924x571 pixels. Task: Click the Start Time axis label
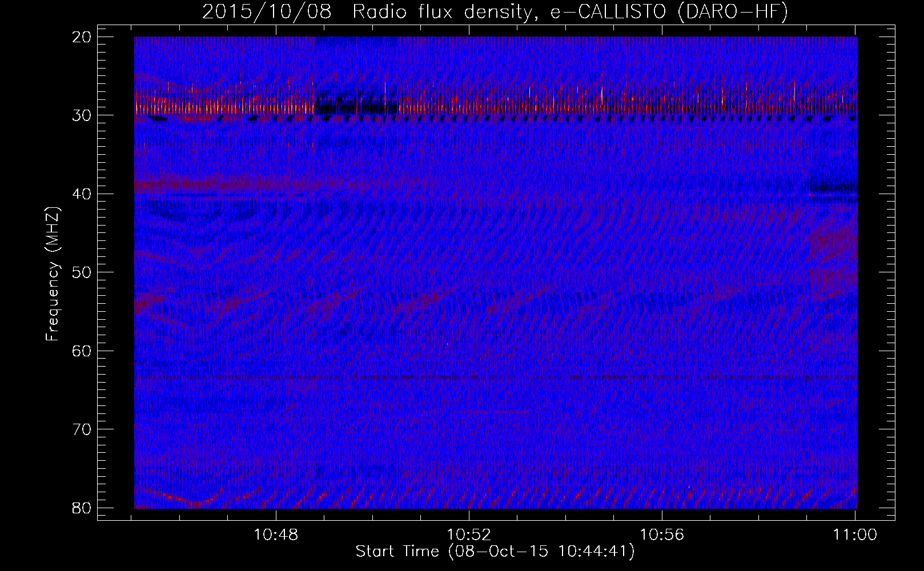[495, 552]
